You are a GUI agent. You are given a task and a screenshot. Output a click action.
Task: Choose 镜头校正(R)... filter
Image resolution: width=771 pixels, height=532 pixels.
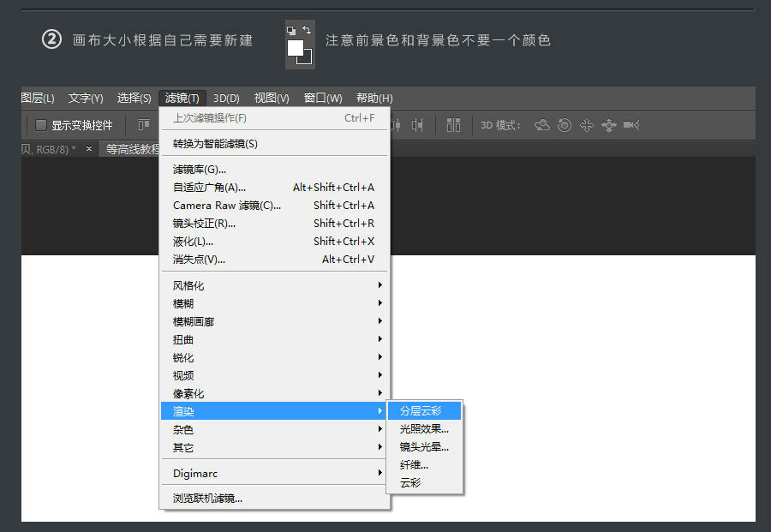(x=274, y=224)
